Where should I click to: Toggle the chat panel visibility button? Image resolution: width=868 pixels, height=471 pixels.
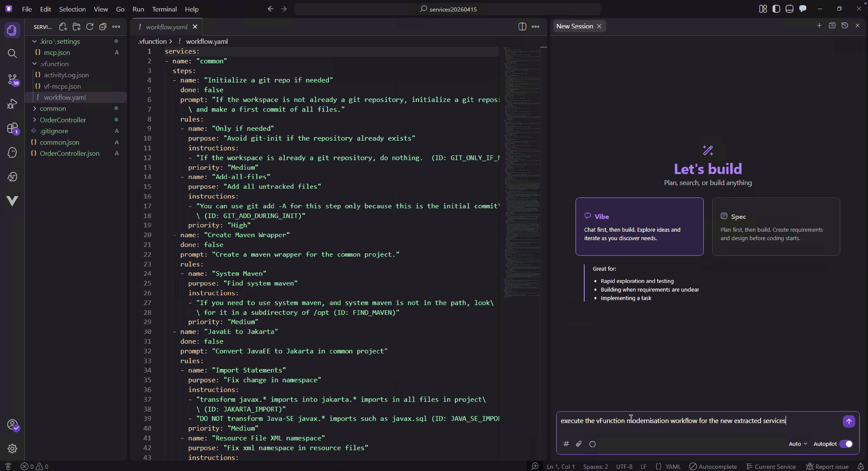(802, 9)
